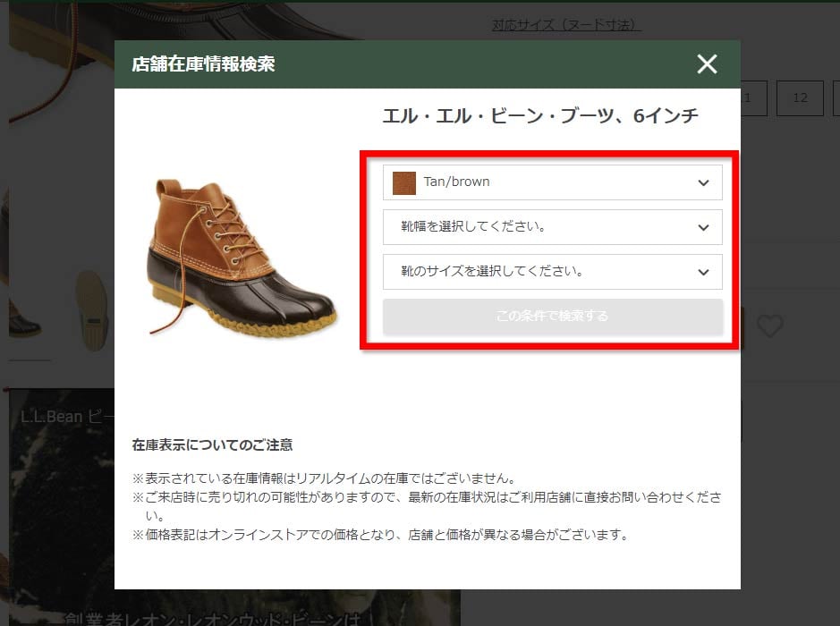The width and height of the screenshot is (840, 626).
Task: Click the small brown swatch icon inside the color field
Action: [403, 182]
